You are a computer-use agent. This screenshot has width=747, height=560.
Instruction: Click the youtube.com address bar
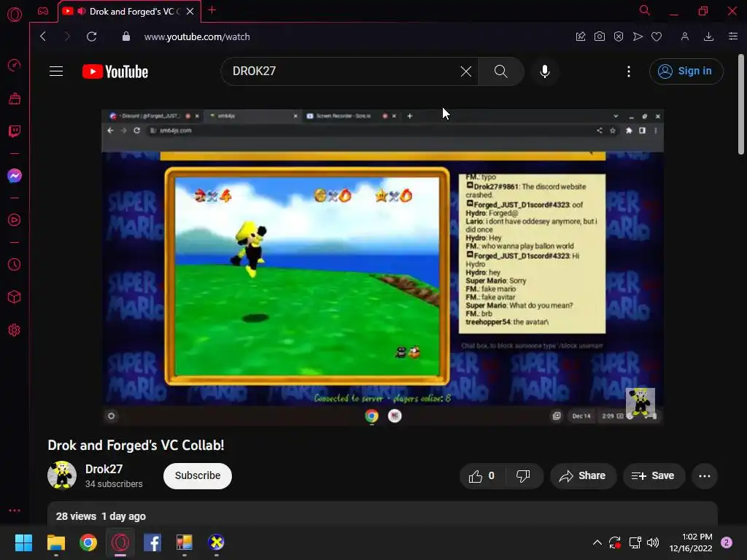(x=197, y=36)
